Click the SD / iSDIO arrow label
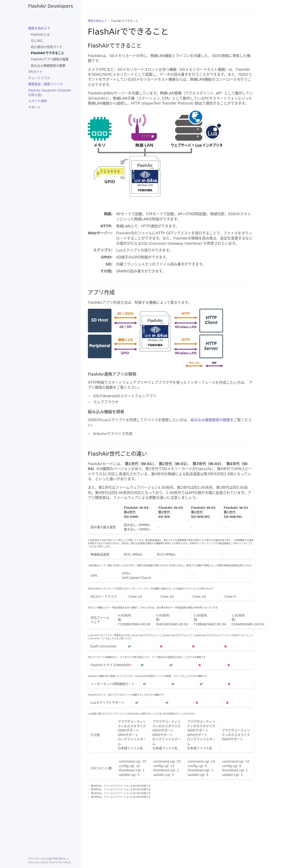 tap(125, 314)
